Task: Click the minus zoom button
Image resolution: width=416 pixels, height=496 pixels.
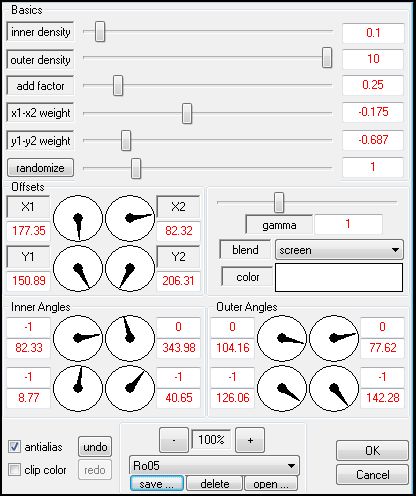Action: pyautogui.click(x=174, y=440)
